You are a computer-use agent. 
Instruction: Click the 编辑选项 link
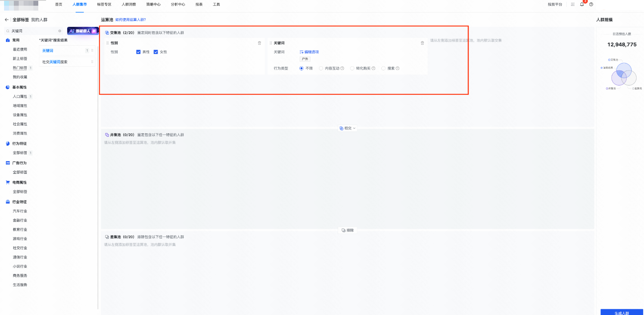coord(309,52)
